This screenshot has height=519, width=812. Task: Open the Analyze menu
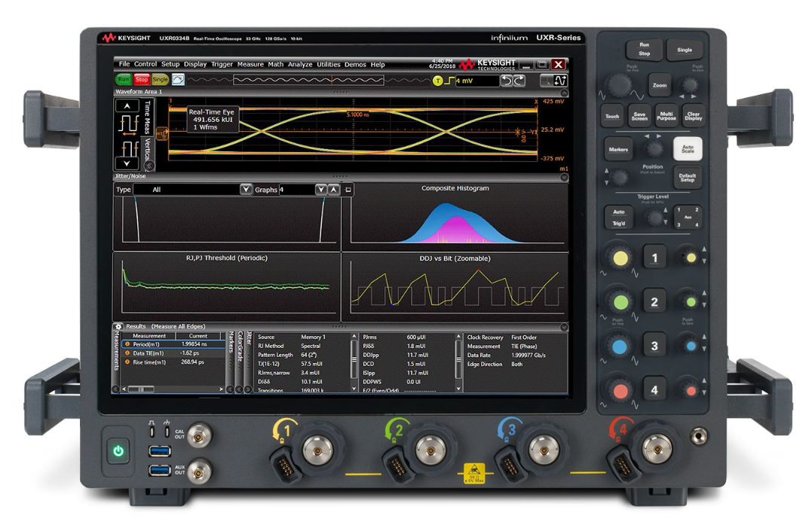tap(301, 64)
